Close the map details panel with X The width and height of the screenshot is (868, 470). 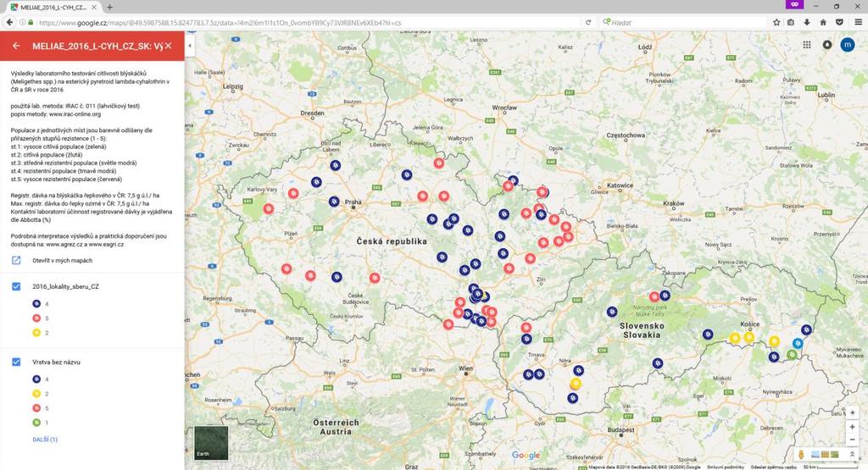169,46
